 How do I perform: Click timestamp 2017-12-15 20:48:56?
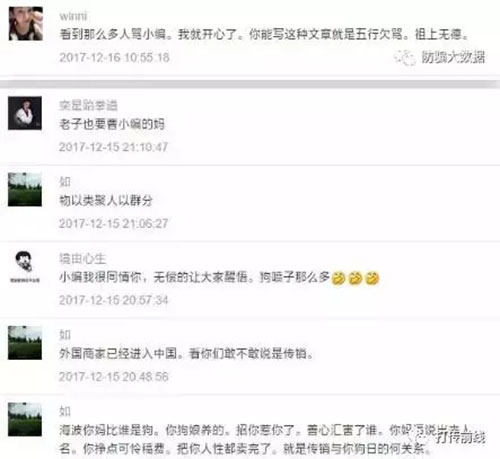coord(114,377)
